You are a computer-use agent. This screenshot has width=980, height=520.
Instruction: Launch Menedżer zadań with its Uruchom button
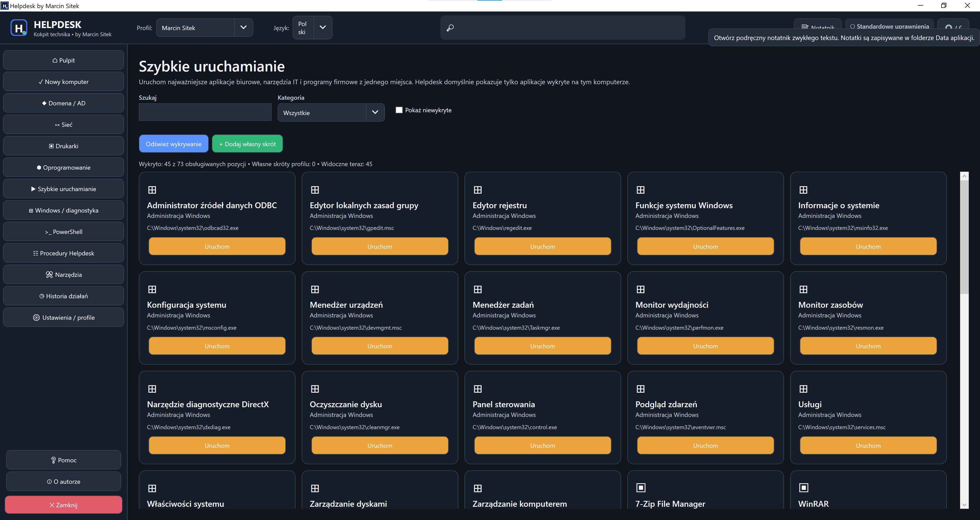pos(543,346)
